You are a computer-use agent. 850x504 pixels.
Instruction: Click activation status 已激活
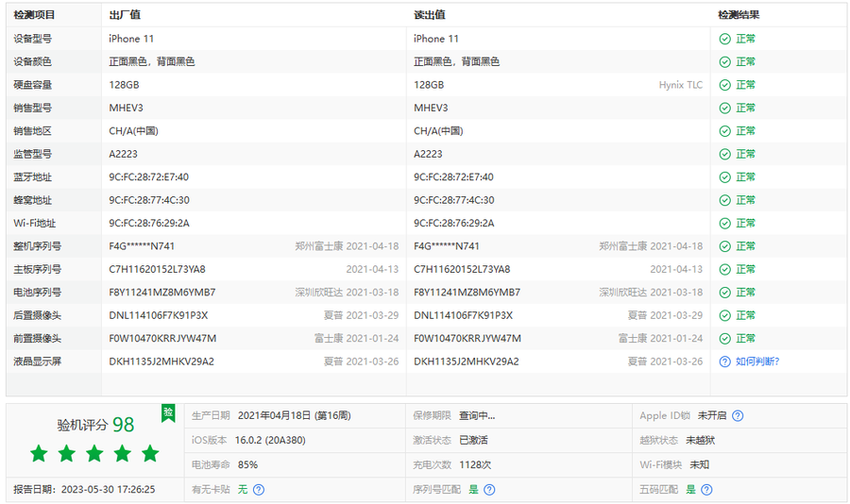point(473,440)
